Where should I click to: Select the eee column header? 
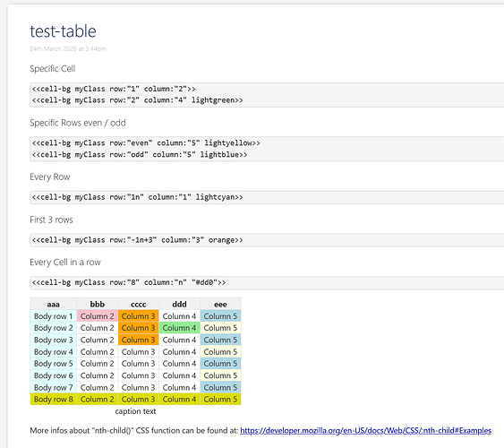220,305
